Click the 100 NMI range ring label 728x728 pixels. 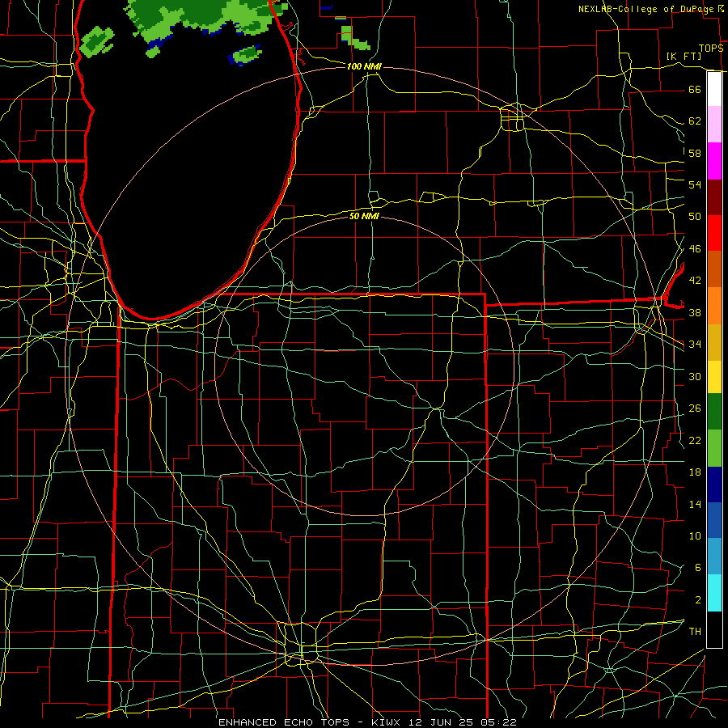[x=364, y=67]
